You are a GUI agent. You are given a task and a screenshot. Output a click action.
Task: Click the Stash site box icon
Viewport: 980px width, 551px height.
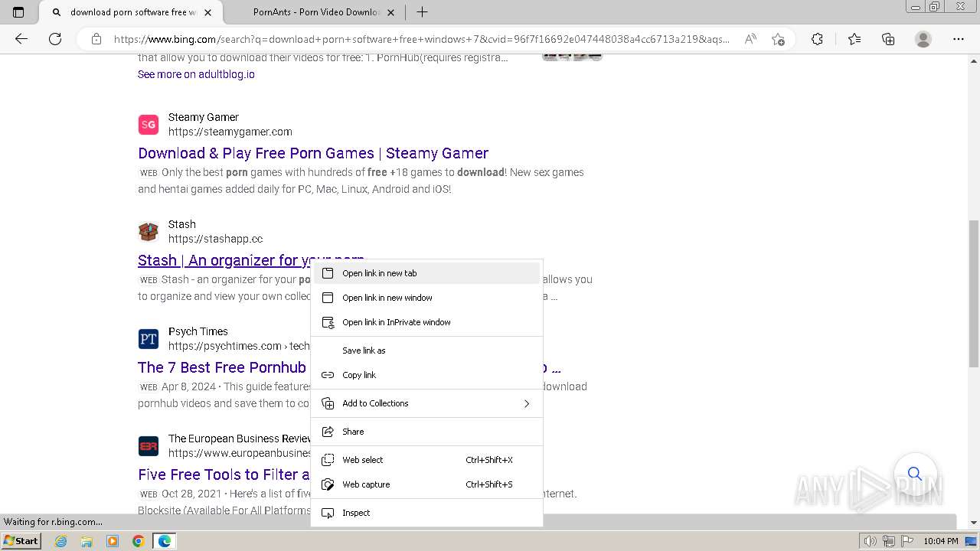coord(149,231)
